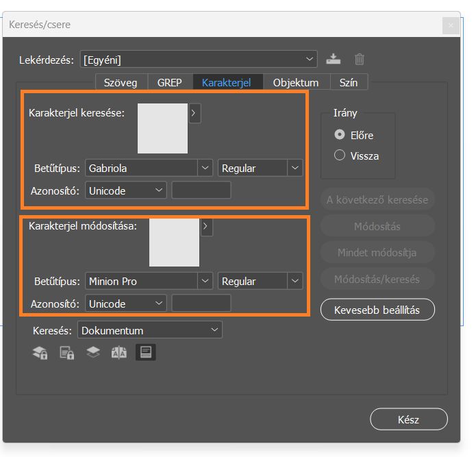Open the Minion Pro font family dropdown

(x=205, y=281)
